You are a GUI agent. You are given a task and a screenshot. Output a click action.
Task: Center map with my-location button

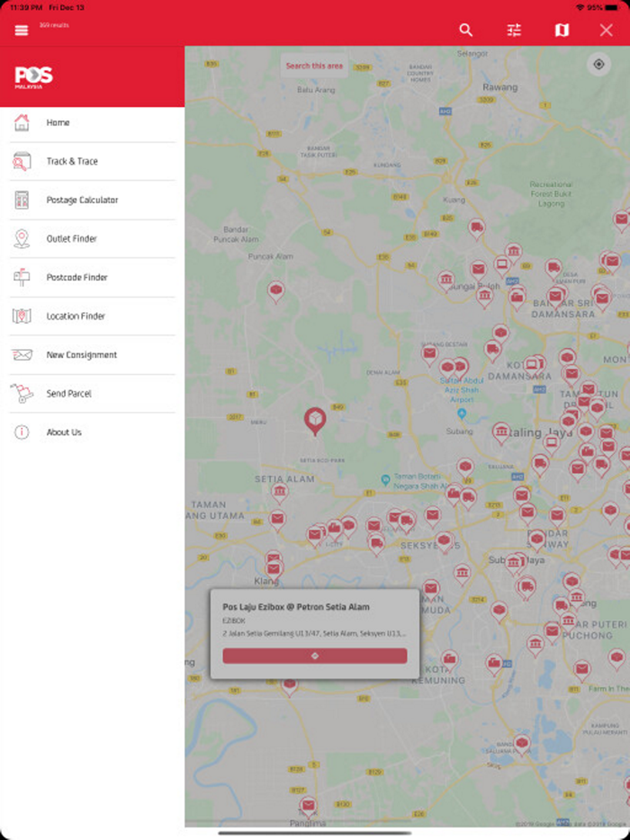coord(598,64)
